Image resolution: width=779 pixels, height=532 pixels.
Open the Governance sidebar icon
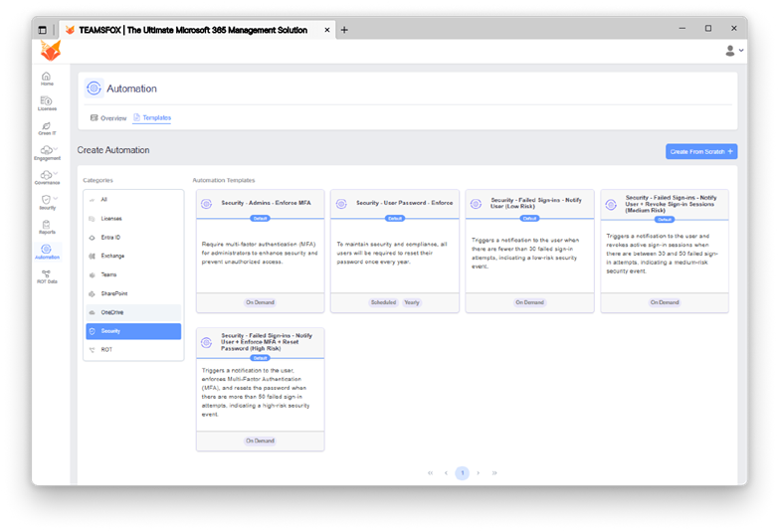(46, 174)
